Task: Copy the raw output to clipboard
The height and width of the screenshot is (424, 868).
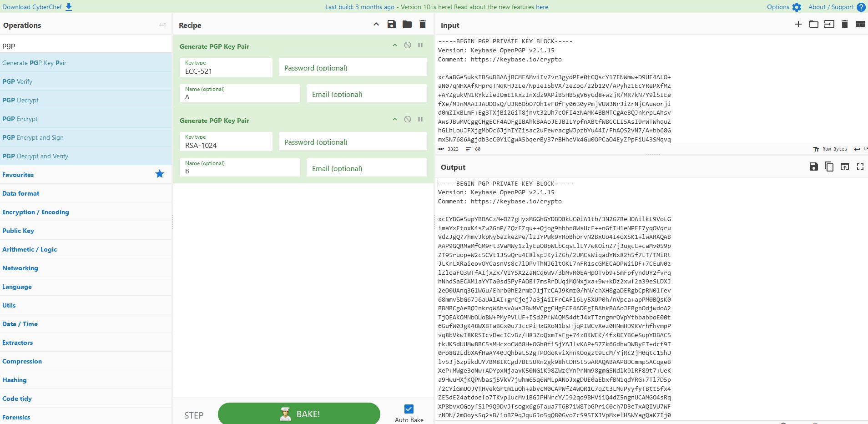Action: coord(829,167)
